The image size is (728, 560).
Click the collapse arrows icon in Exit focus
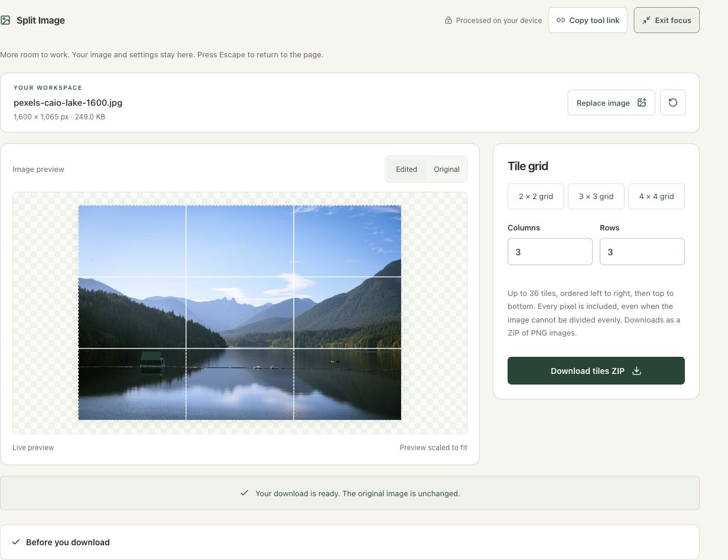[x=646, y=20]
